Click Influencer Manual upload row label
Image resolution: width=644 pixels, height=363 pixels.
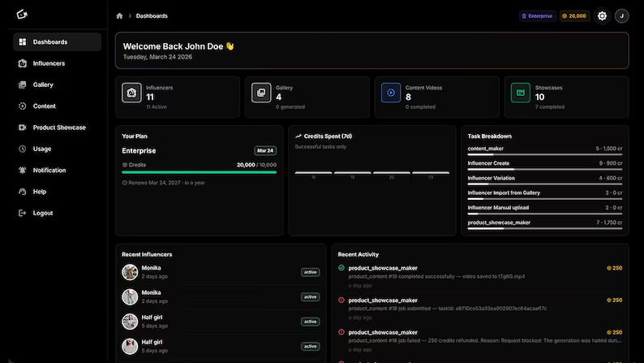(498, 208)
